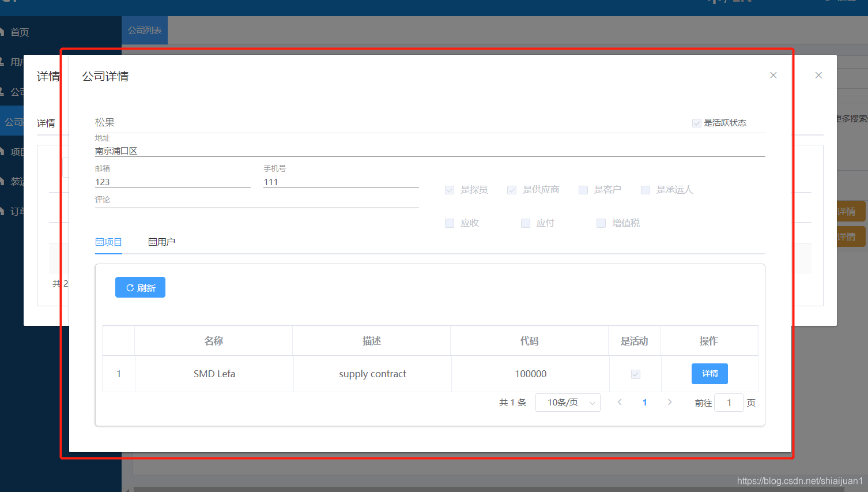
Task: Click the 共 1 条 total count text
Action: (x=513, y=403)
